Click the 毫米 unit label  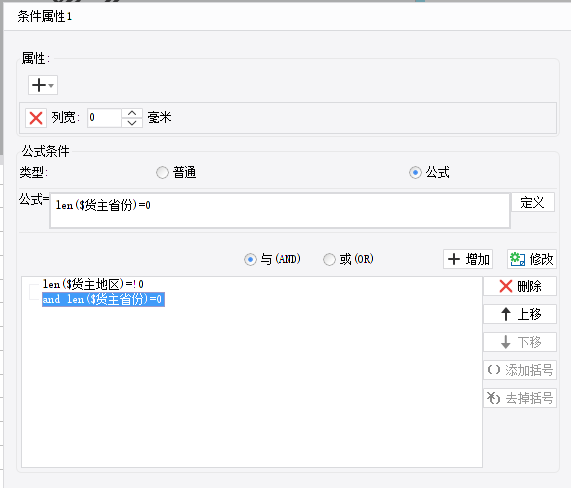point(159,118)
